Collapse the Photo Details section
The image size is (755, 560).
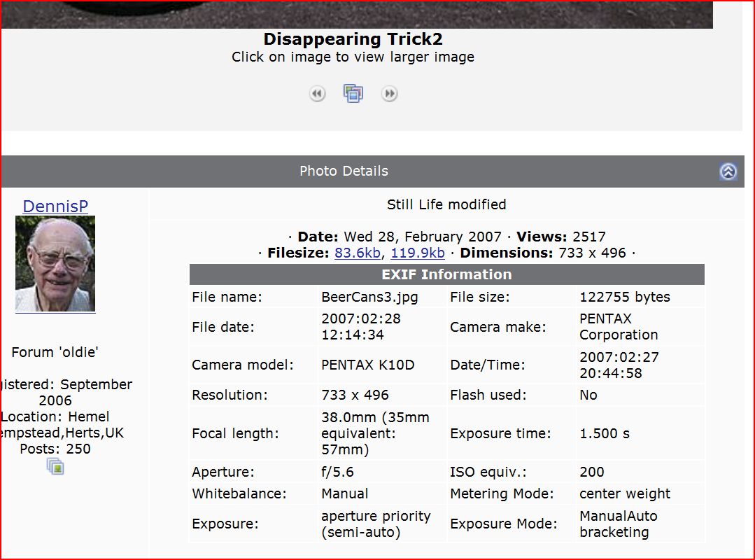[728, 171]
